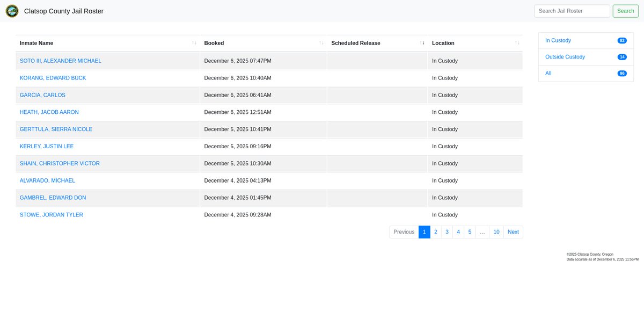
Task: Open HEATH, JACOB AARON record
Action: pyautogui.click(x=49, y=112)
